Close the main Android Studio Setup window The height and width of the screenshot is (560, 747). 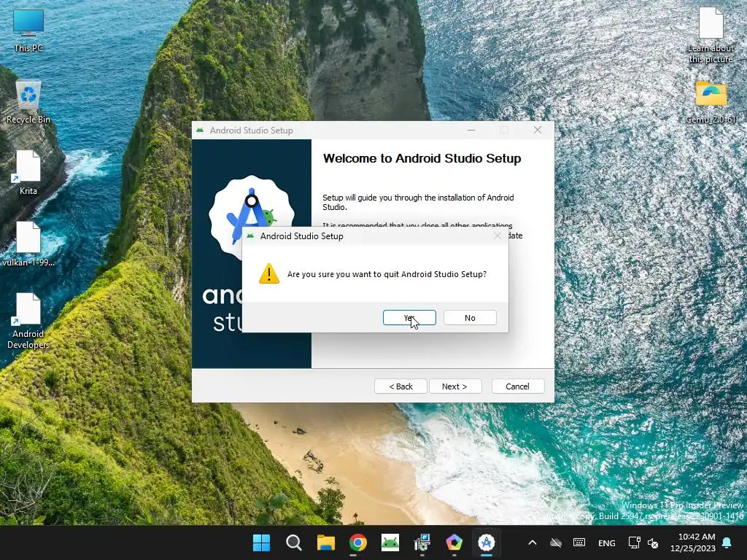pos(538,130)
